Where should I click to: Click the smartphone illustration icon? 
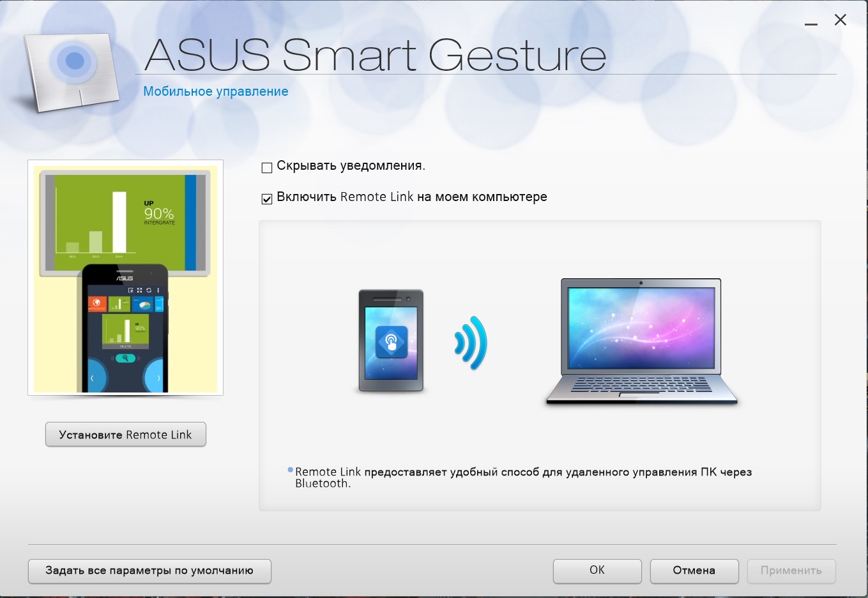(x=391, y=340)
